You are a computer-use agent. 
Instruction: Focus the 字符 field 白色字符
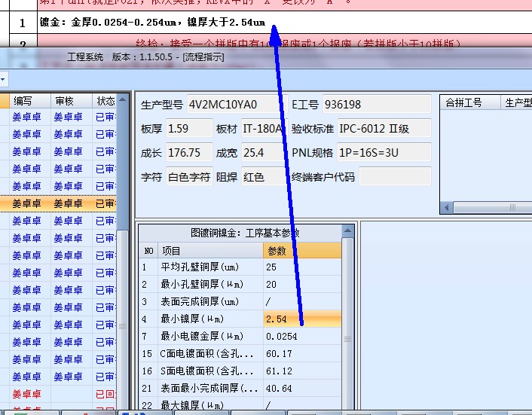click(189, 177)
